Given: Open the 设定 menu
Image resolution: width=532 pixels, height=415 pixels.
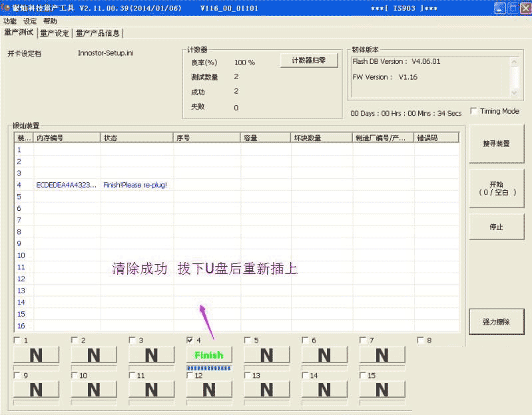Looking at the screenshot, I should coord(30,21).
